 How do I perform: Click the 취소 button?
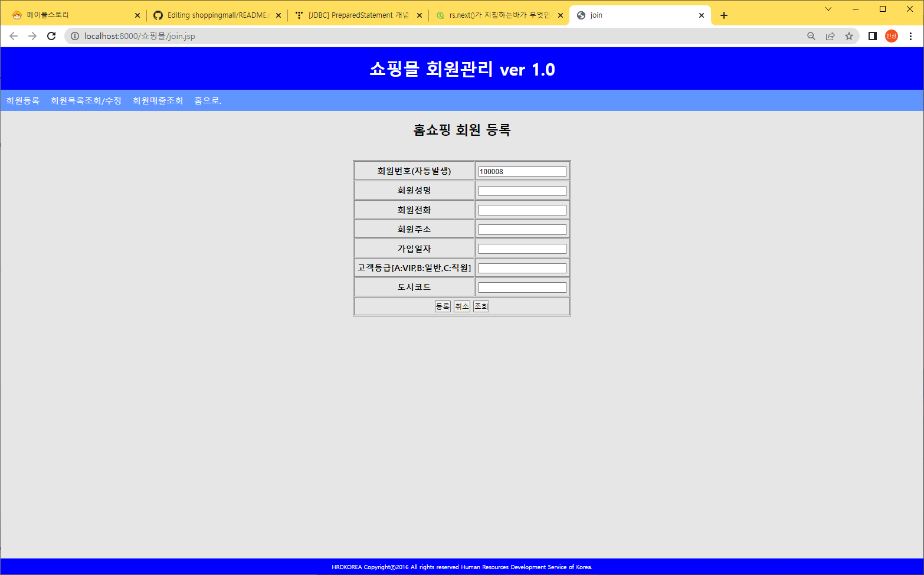click(462, 306)
